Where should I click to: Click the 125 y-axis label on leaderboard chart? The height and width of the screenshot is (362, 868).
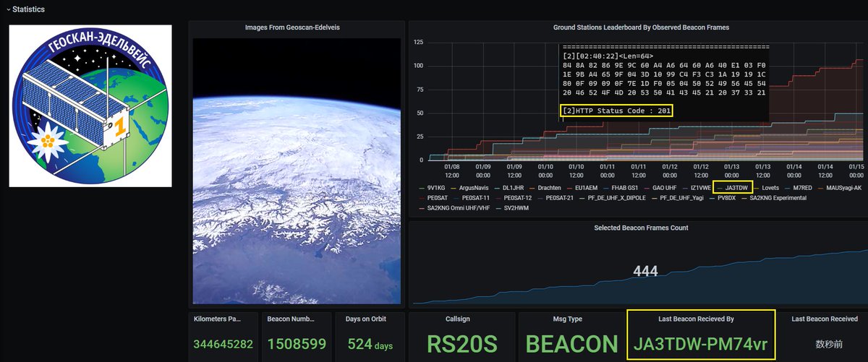point(419,43)
